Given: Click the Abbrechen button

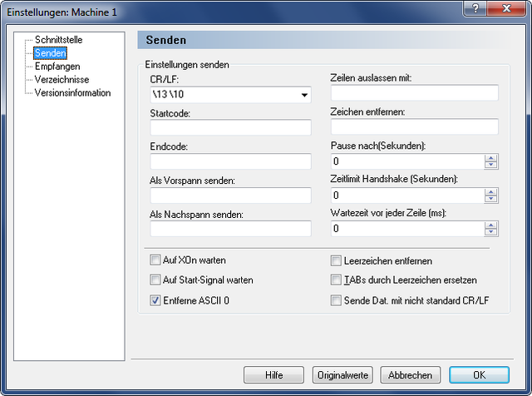Looking at the screenshot, I should click(x=410, y=375).
